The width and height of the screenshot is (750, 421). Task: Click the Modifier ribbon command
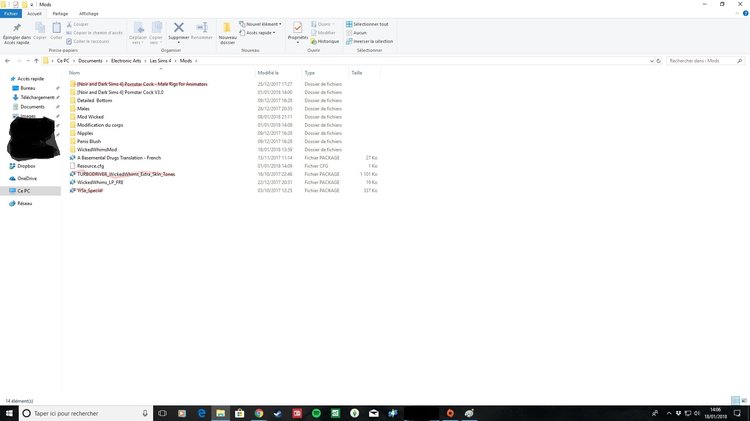pyautogui.click(x=323, y=33)
